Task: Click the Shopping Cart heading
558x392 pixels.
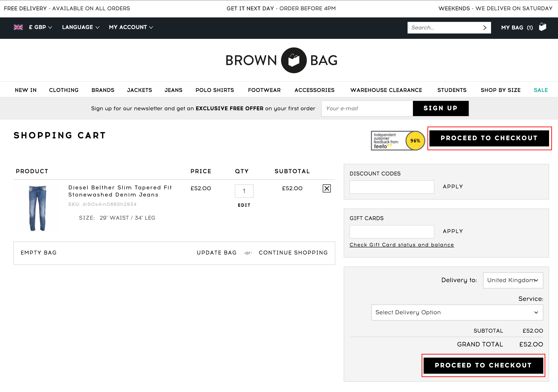Action: 60,135
